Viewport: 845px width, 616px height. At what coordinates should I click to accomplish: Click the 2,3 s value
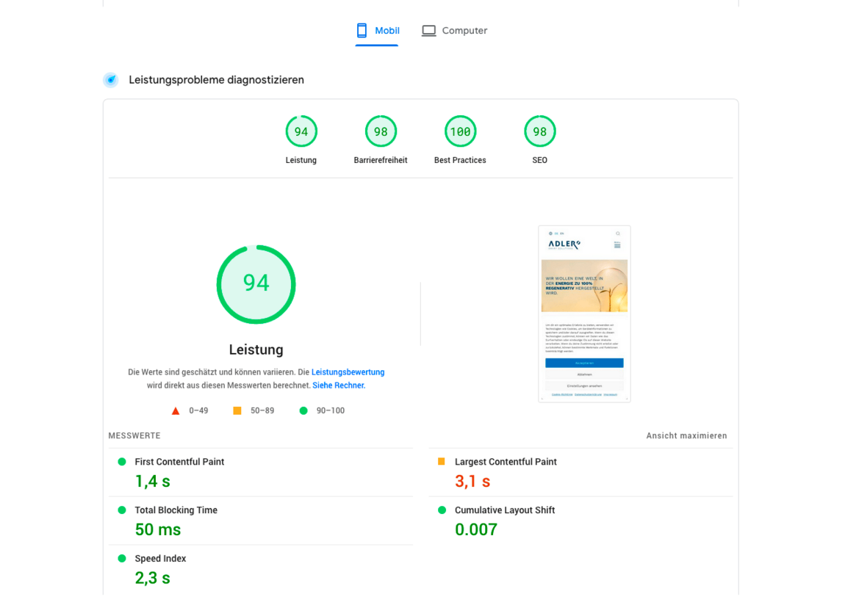point(153,579)
